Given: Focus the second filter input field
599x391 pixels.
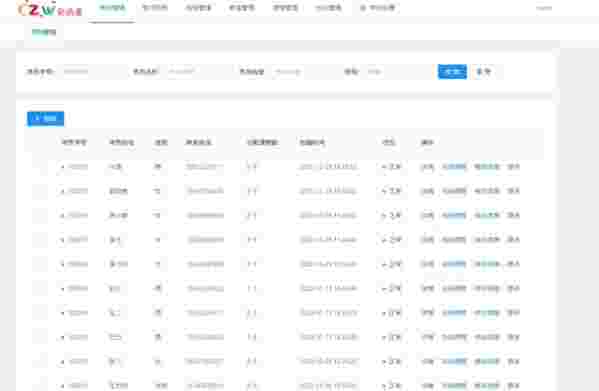Looking at the screenshot, I should pyautogui.click(x=199, y=71).
